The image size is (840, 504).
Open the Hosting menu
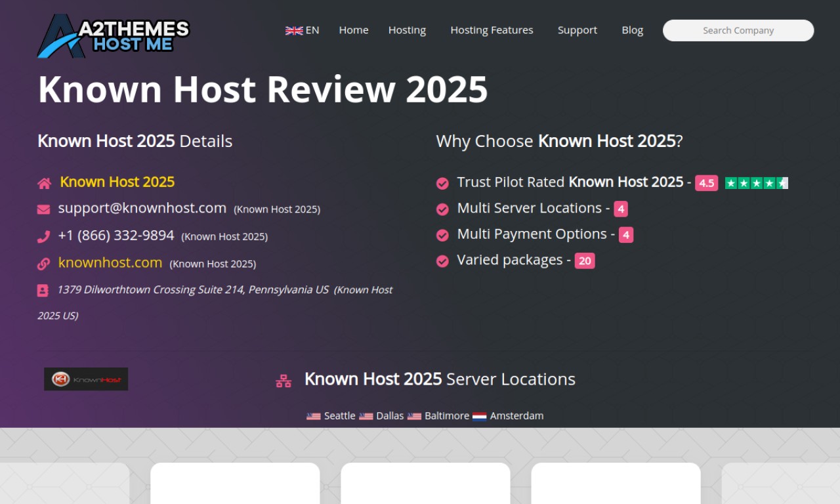[x=407, y=30]
